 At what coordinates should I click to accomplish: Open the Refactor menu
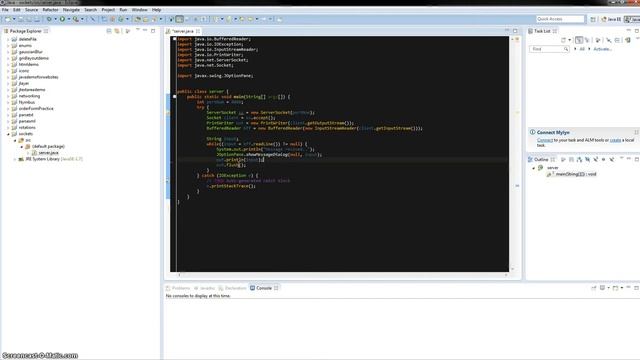tap(51, 10)
